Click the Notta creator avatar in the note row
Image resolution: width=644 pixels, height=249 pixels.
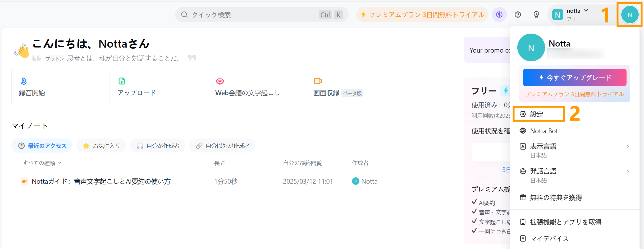pyautogui.click(x=356, y=181)
